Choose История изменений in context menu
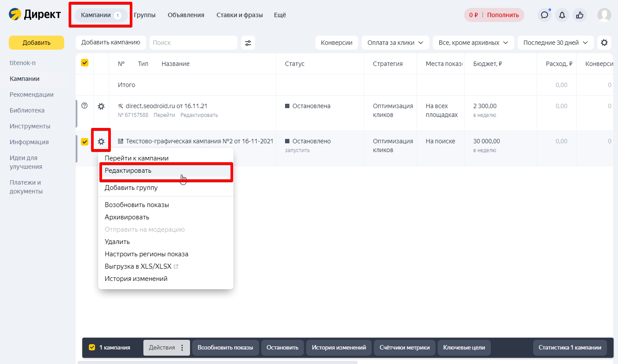 coord(166,279)
